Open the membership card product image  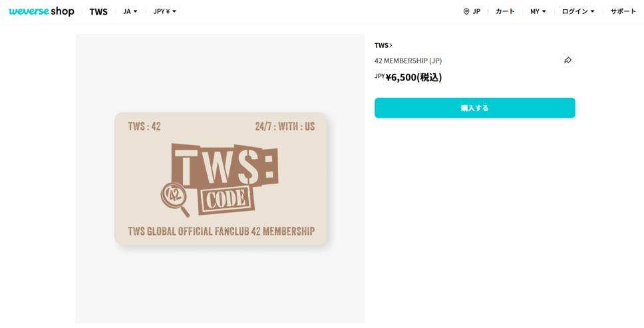point(220,178)
